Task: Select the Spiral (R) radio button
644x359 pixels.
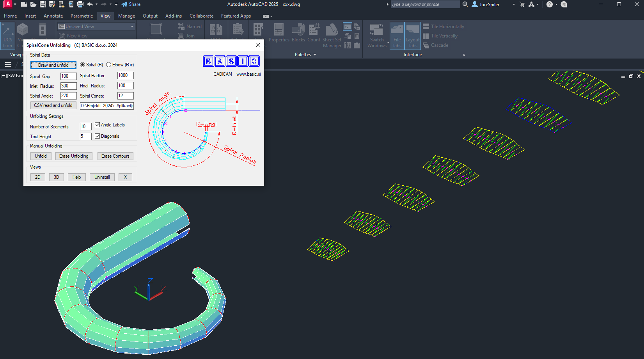Action: [x=83, y=65]
